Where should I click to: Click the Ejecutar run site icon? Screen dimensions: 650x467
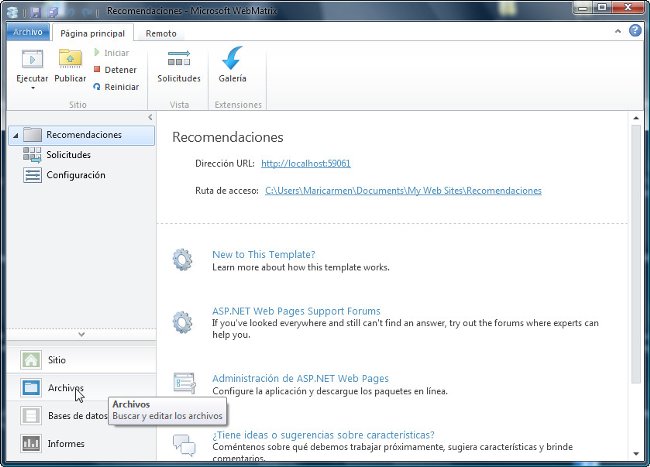(x=32, y=58)
